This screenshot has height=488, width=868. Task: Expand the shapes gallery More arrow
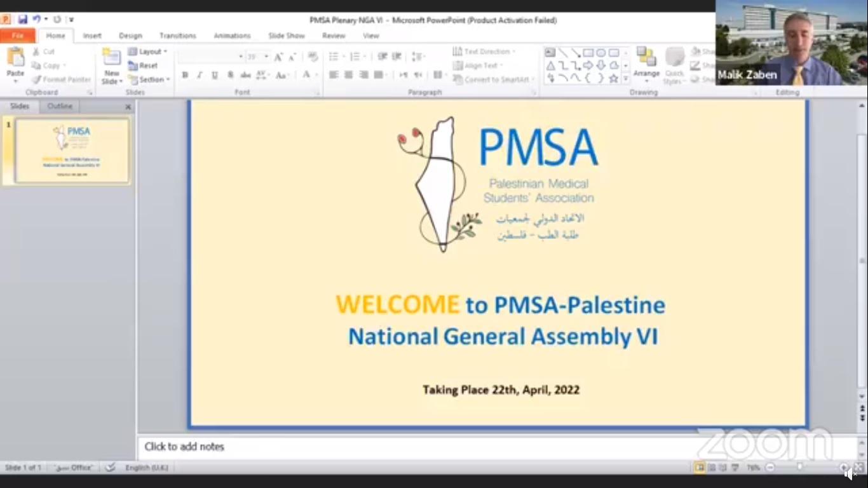(626, 79)
